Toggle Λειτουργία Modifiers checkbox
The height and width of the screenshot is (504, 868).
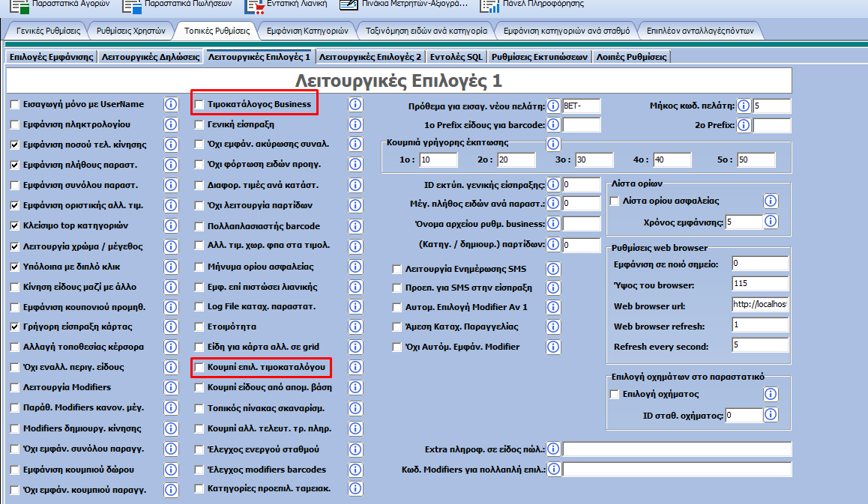click(14, 387)
